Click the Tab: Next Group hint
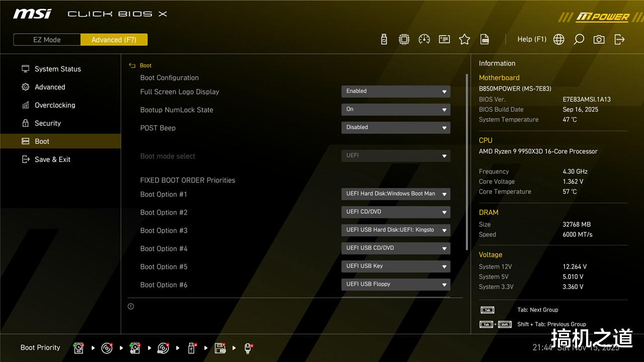The image size is (644, 362). (538, 310)
